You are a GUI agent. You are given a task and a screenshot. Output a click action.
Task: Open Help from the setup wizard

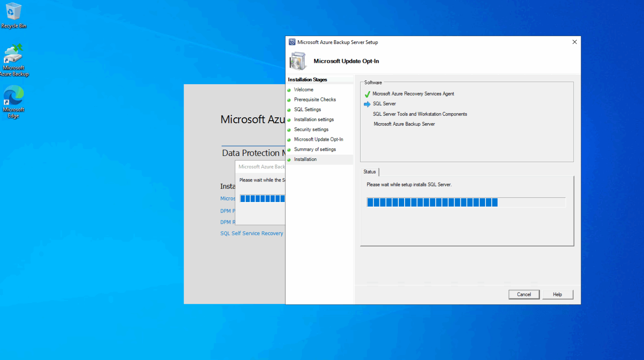click(558, 294)
